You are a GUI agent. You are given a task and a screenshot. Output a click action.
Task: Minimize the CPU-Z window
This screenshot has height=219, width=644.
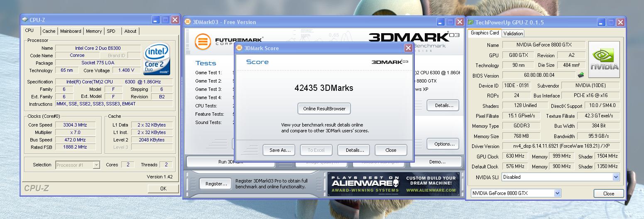[156, 19]
